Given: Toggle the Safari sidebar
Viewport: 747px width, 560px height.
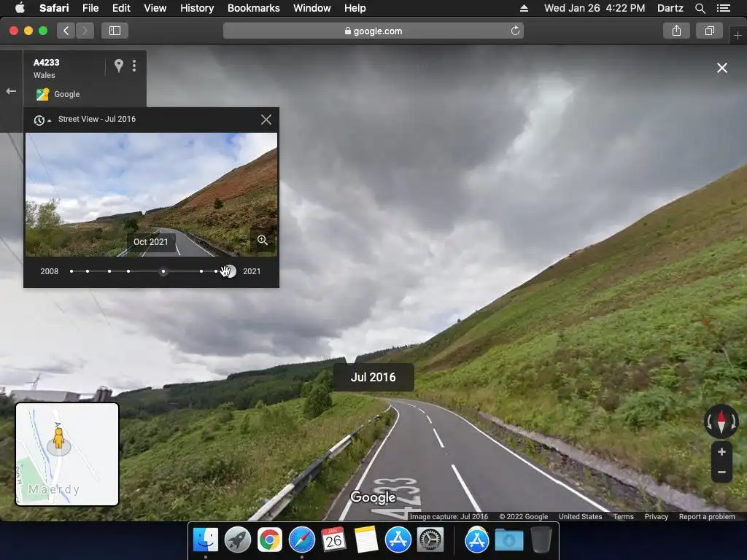Looking at the screenshot, I should pyautogui.click(x=115, y=31).
